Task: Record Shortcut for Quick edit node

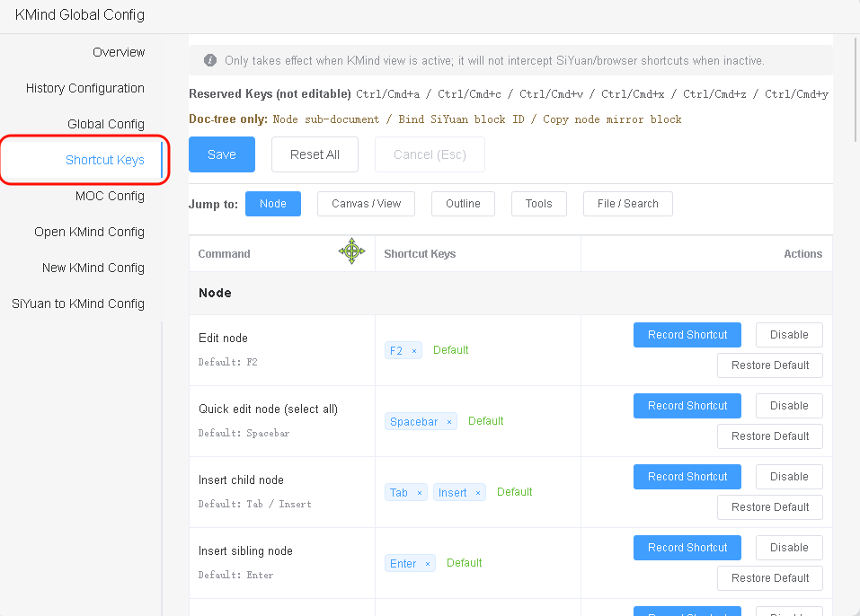Action: [687, 406]
